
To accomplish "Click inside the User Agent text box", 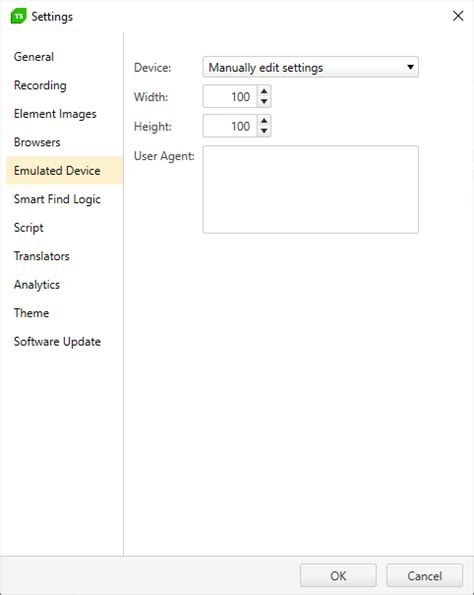I will pyautogui.click(x=310, y=189).
